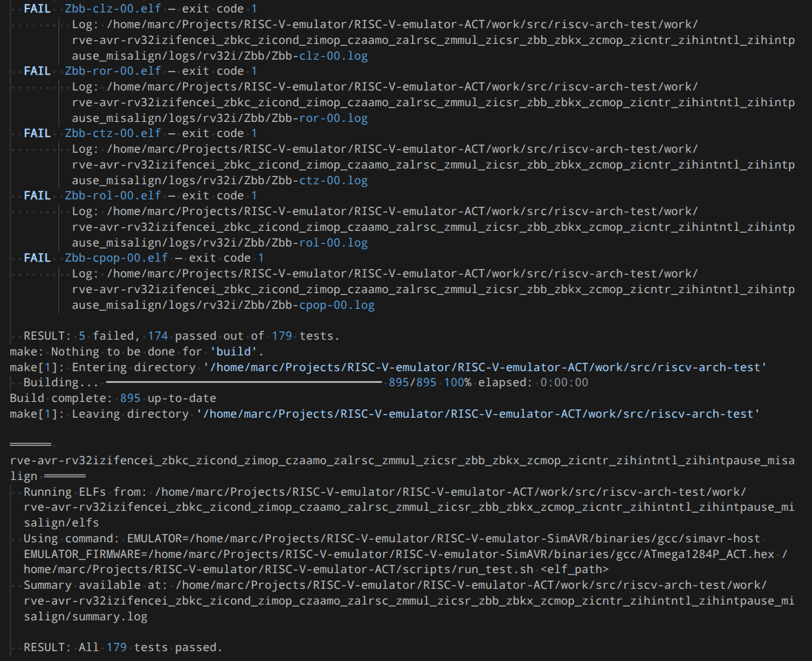Click the Zbb-ror-00.elf failed test name

(113, 71)
